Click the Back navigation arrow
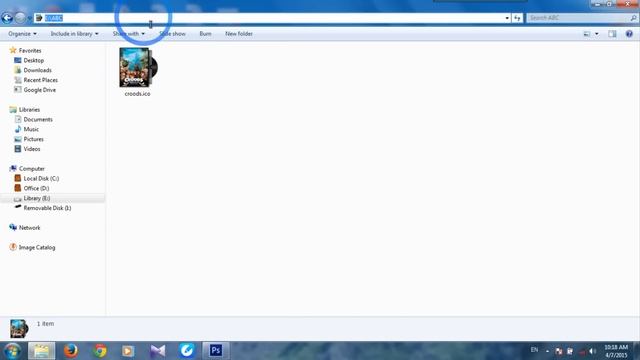The image size is (640, 360). pyautogui.click(x=7, y=18)
